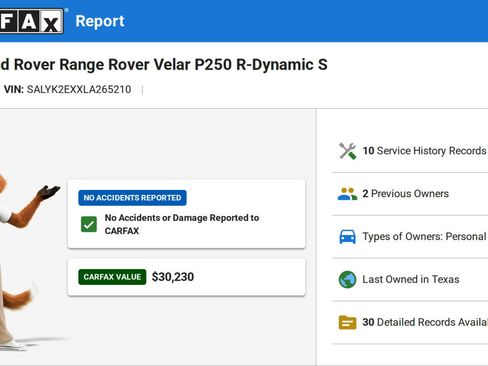488x366 pixels.
Task: Click the Range Rover Velar vehicle title
Action: 164,65
